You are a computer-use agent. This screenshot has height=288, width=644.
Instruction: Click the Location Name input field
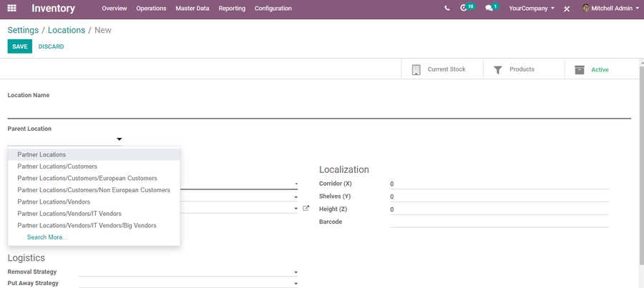pyautogui.click(x=318, y=110)
